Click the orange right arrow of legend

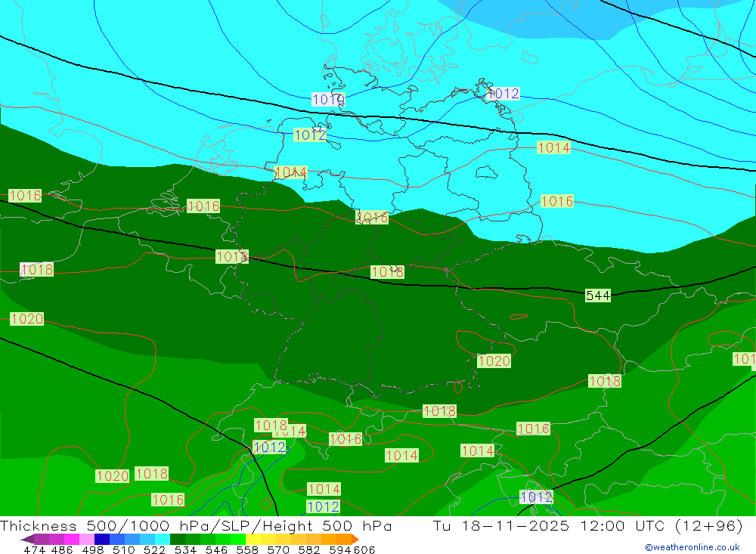pos(355,539)
